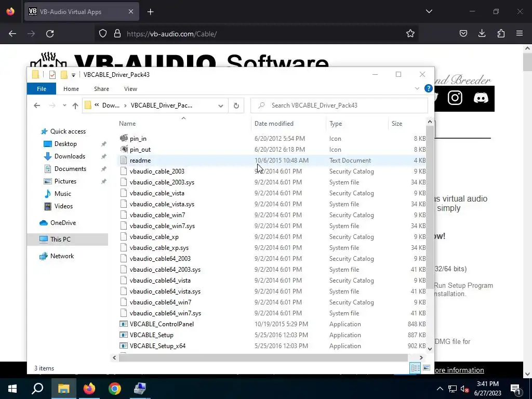The height and width of the screenshot is (399, 532).
Task: Click the Properties quick access toolbar icon
Action: (52, 75)
